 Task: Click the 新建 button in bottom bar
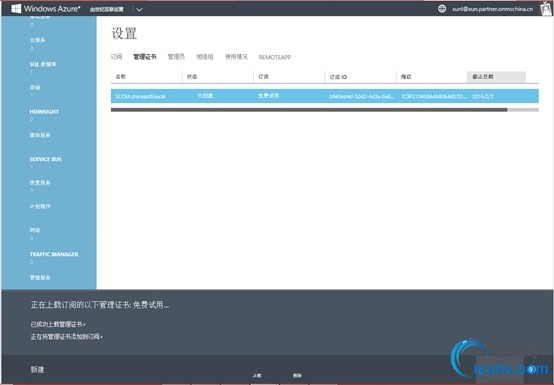[37, 369]
